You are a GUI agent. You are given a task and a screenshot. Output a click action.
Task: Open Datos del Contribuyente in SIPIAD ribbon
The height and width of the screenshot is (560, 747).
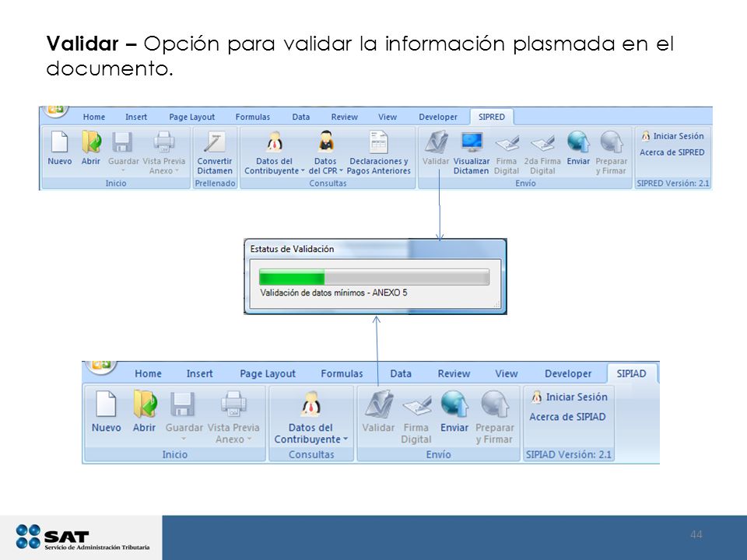(x=311, y=417)
